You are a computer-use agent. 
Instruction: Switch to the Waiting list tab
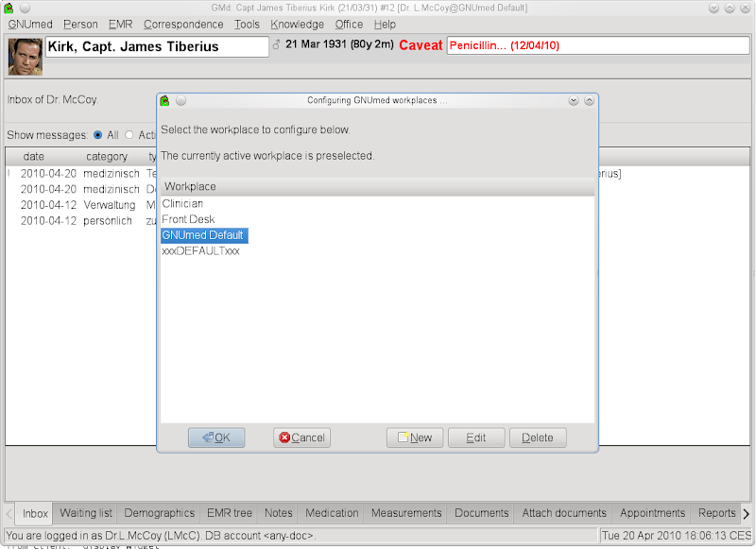click(86, 513)
